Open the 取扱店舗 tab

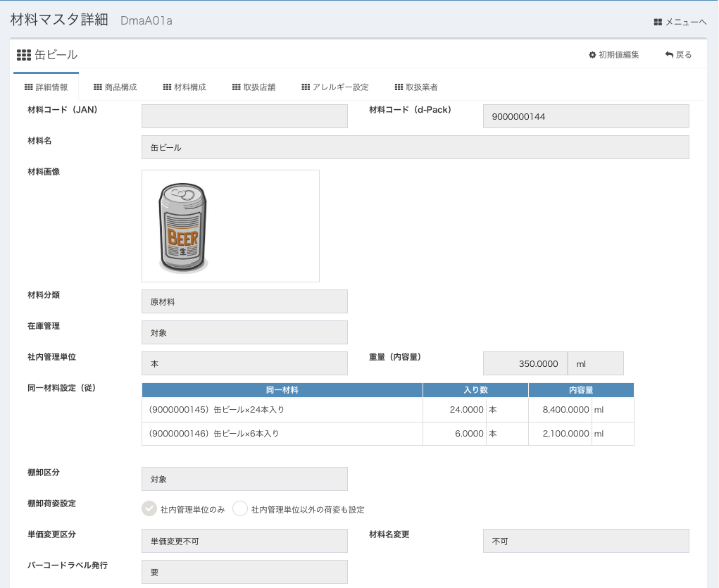coord(254,87)
